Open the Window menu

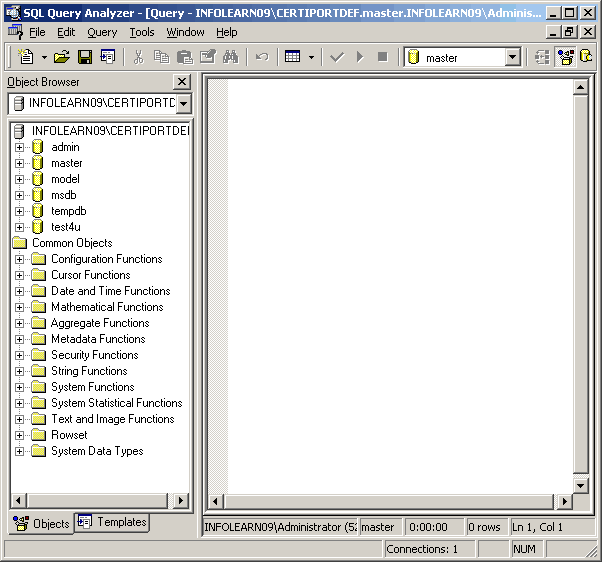coord(185,32)
